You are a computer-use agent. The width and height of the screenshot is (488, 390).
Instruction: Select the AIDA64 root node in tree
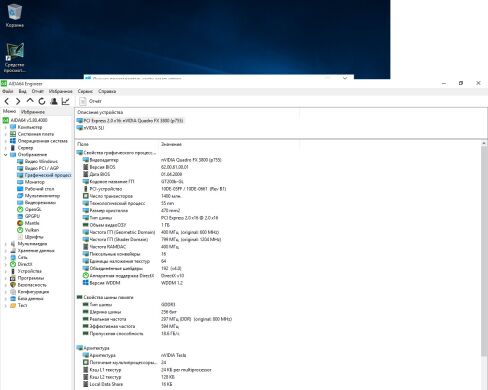point(25,120)
